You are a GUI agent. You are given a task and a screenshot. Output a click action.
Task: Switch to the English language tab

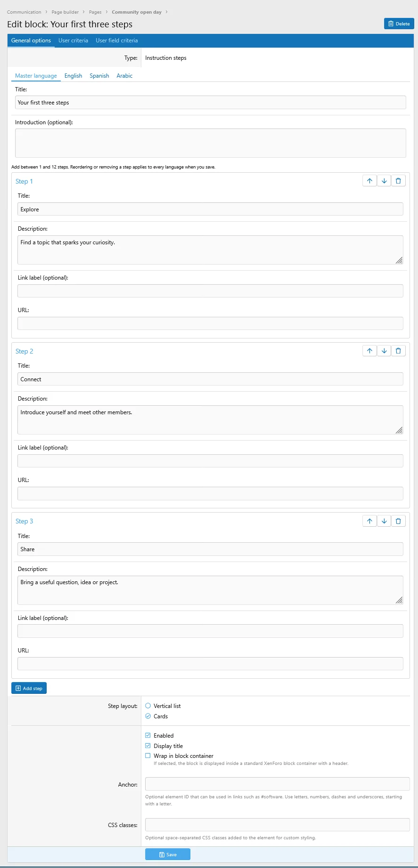[73, 76]
